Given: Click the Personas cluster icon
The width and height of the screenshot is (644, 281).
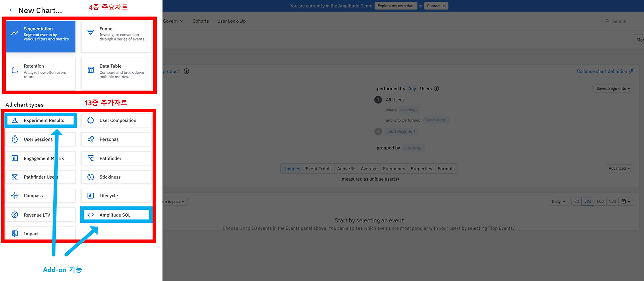Looking at the screenshot, I should click(x=91, y=139).
